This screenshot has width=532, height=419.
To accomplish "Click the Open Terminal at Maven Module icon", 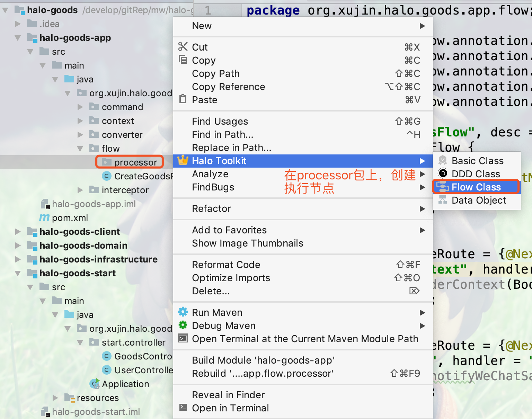I will (183, 338).
